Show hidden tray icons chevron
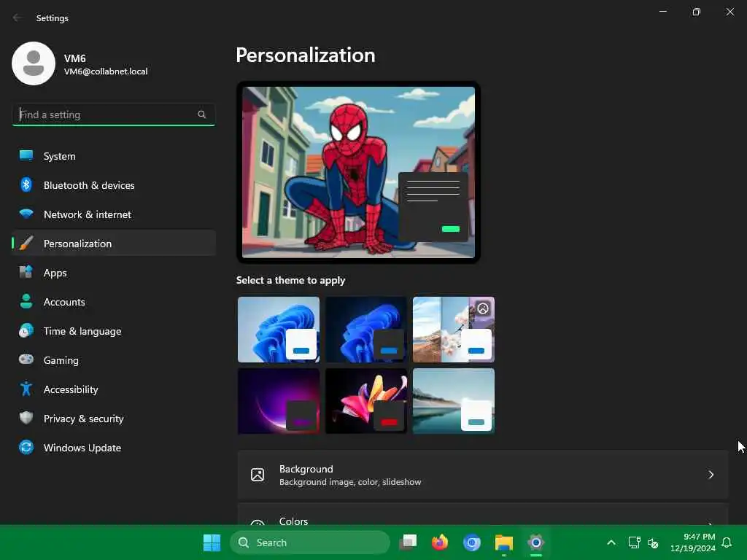 click(611, 542)
